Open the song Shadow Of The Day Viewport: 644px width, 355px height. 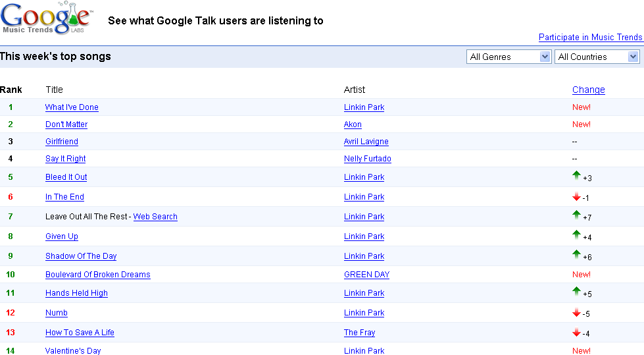pyautogui.click(x=81, y=256)
